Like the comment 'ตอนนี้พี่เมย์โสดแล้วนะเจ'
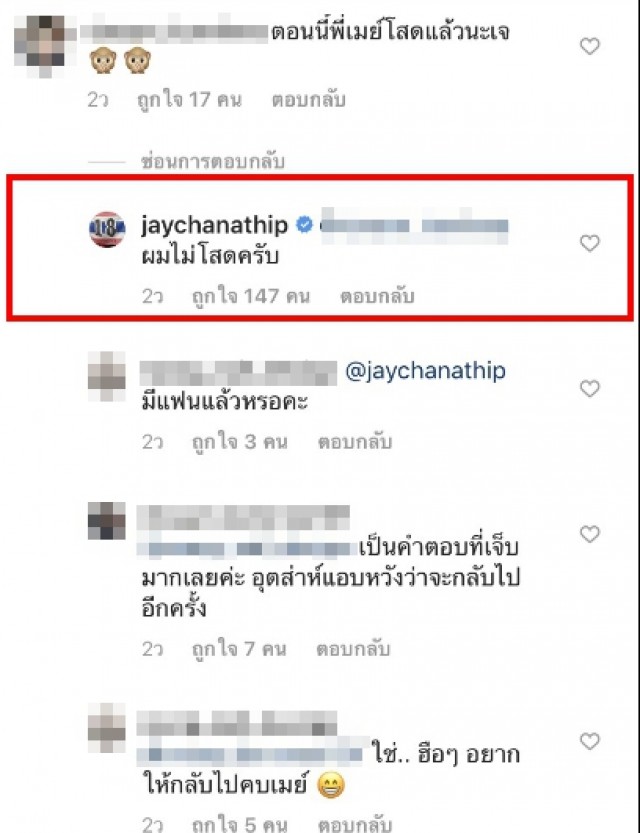 [589, 46]
